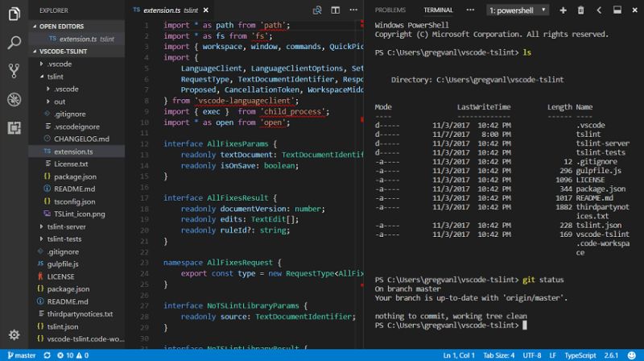
Task: Move the panel with the arrow icon
Action: pos(599,10)
